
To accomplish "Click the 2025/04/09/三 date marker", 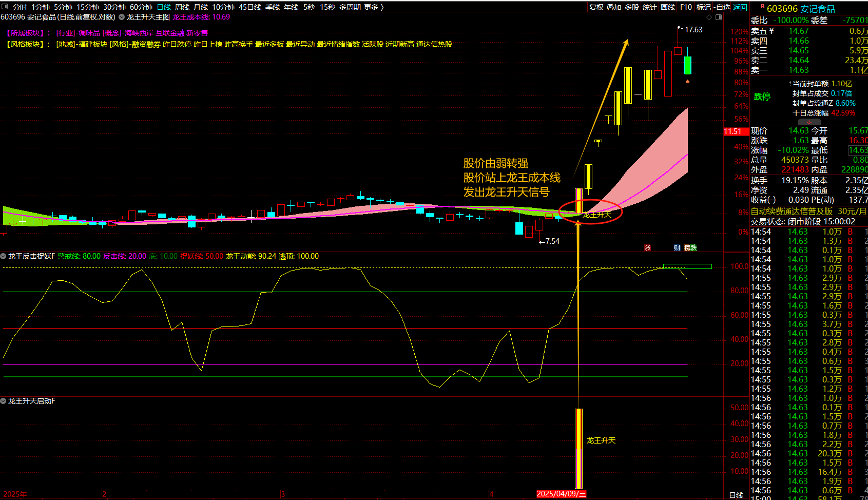I will pos(561,494).
